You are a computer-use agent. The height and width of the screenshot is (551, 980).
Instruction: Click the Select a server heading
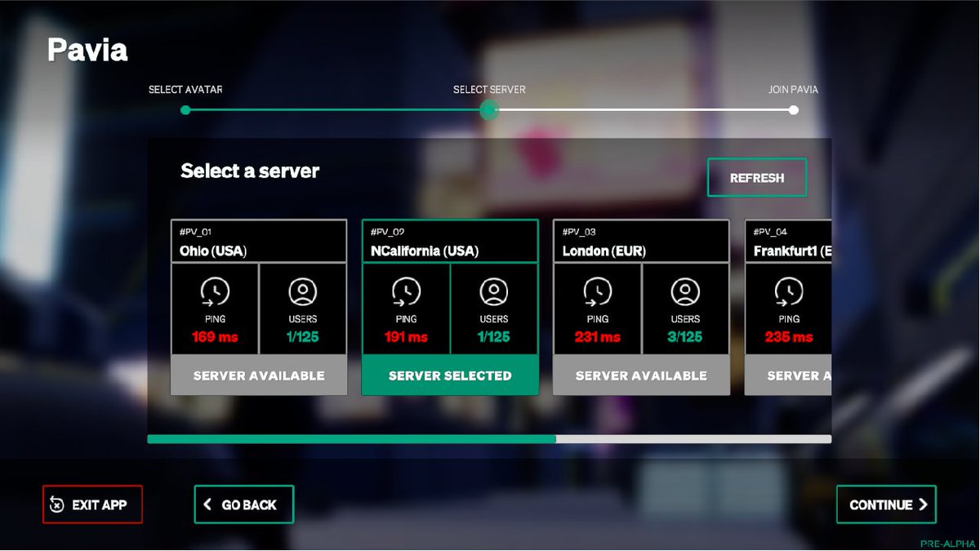[x=250, y=171]
